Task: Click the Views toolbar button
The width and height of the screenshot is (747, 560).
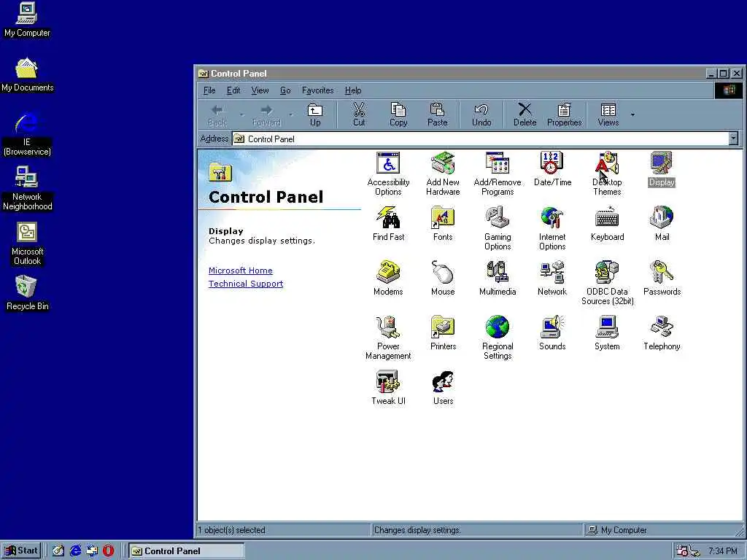Action: (x=608, y=114)
